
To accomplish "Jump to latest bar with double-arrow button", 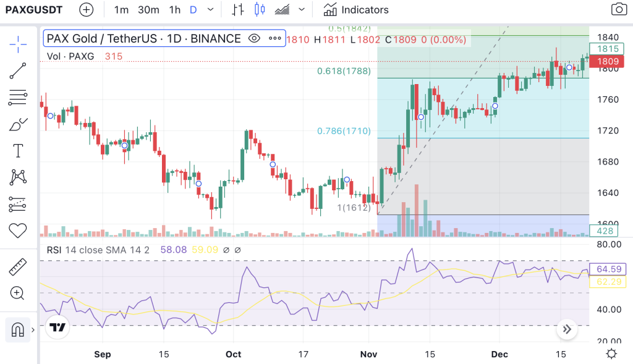I will pos(567,329).
